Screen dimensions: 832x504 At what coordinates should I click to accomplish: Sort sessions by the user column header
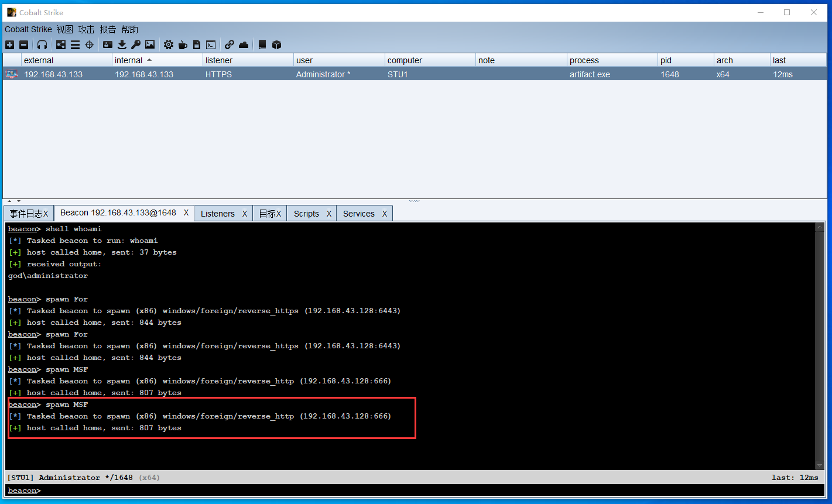(339, 60)
